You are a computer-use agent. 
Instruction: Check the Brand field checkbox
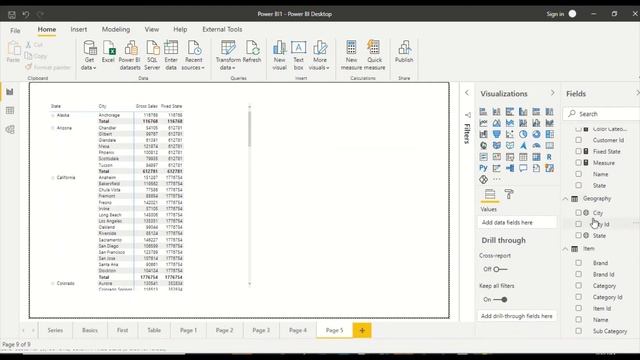578,263
